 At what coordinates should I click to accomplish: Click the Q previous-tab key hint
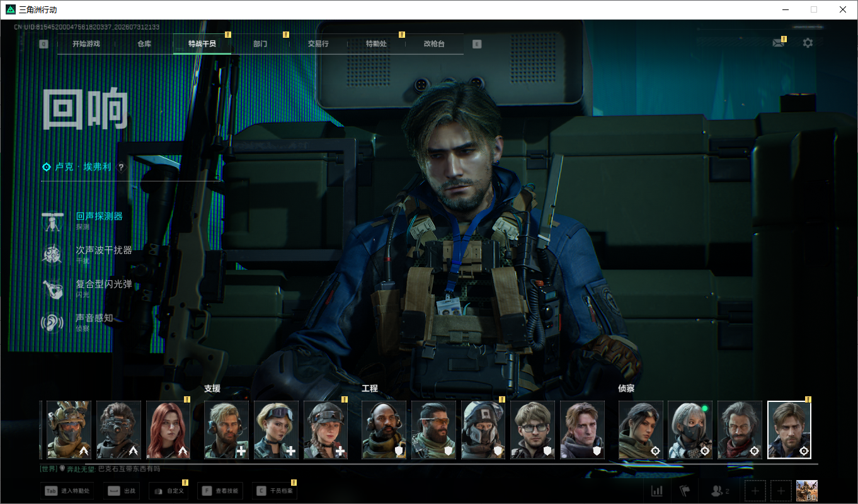[43, 44]
